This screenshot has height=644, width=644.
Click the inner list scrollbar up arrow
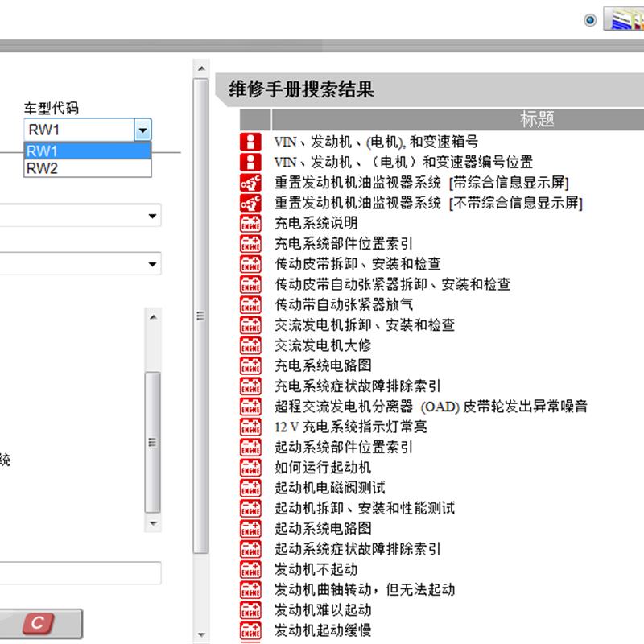click(x=153, y=317)
